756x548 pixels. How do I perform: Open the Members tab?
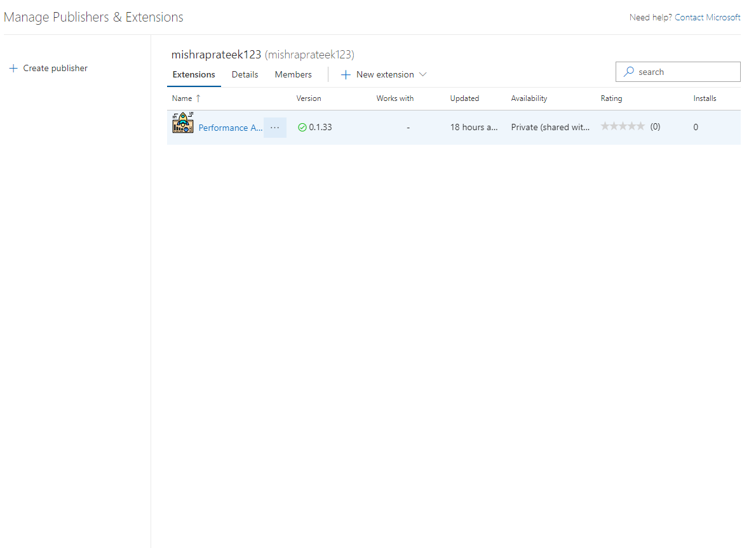(x=293, y=75)
